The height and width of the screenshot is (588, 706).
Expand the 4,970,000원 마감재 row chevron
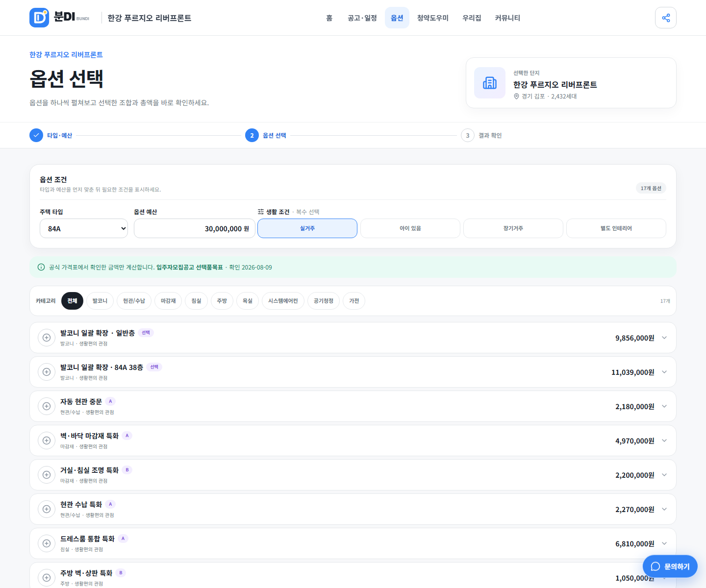664,441
